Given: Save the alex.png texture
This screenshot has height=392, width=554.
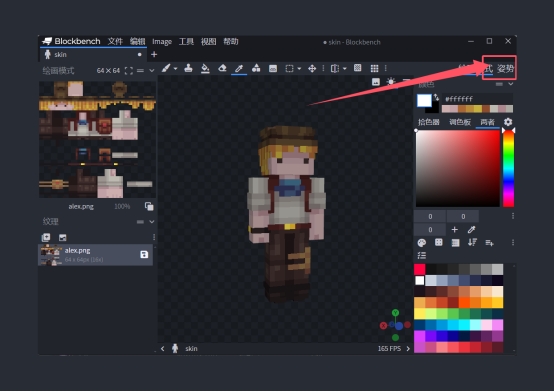Looking at the screenshot, I should (x=144, y=254).
